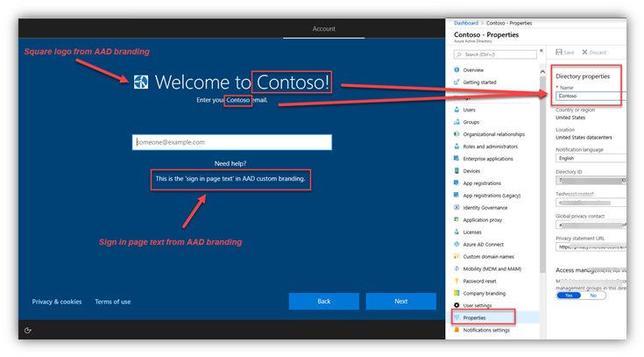
Task: Click the Notifications settings bell icon
Action: point(456,330)
